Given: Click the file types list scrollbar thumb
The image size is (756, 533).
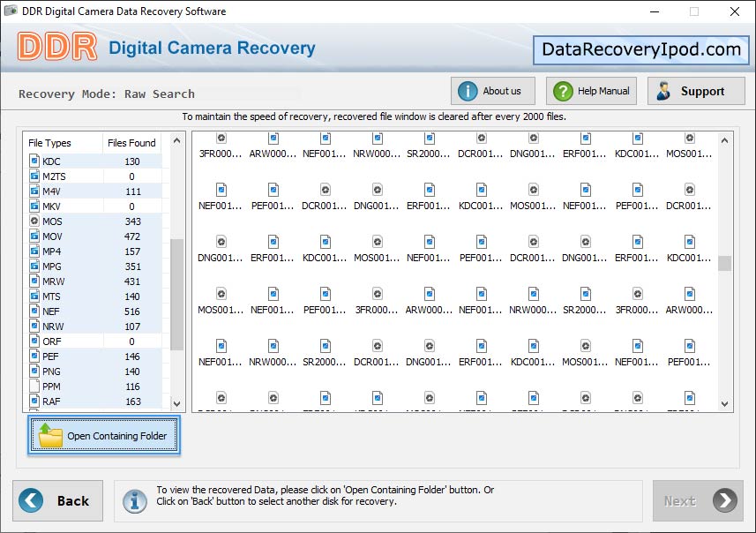Looking at the screenshot, I should click(x=177, y=294).
